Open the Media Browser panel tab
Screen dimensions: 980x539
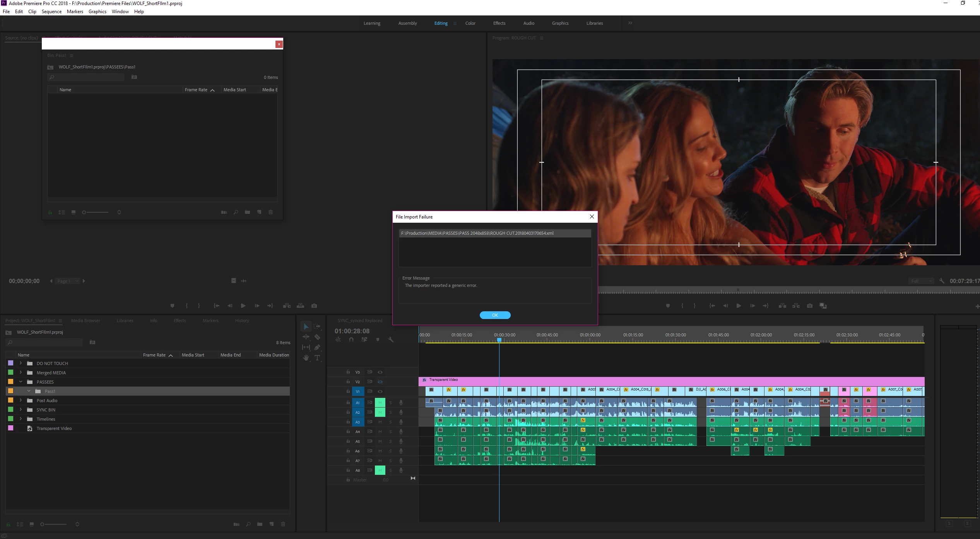[x=86, y=321]
